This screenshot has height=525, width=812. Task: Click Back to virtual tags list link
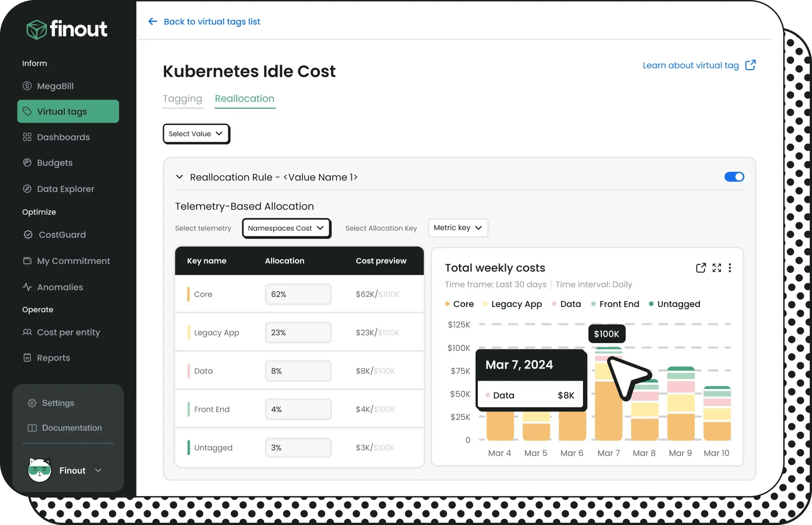coord(212,21)
